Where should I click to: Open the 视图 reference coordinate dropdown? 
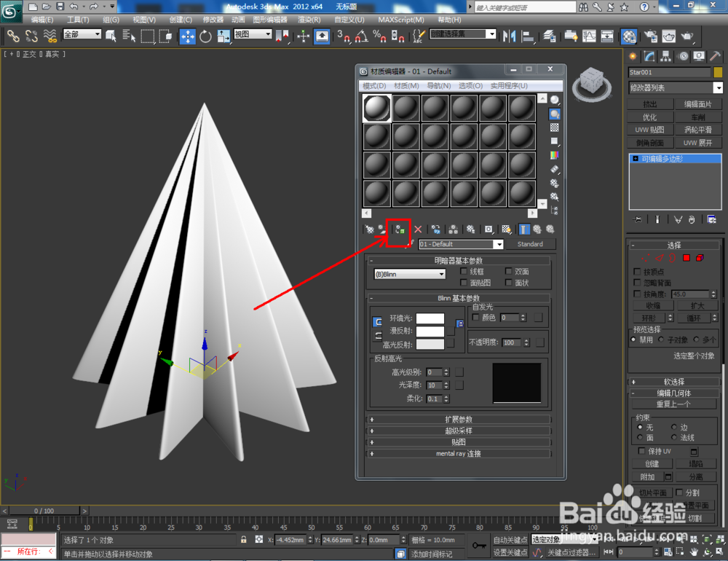pos(253,34)
